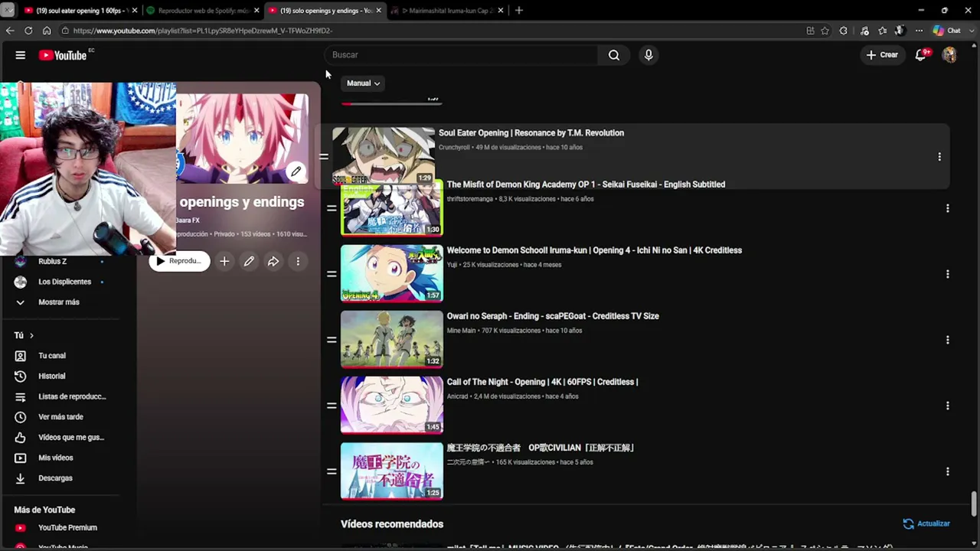This screenshot has width=980, height=551.
Task: Click the reorder handle of Call of The Night
Action: click(332, 406)
